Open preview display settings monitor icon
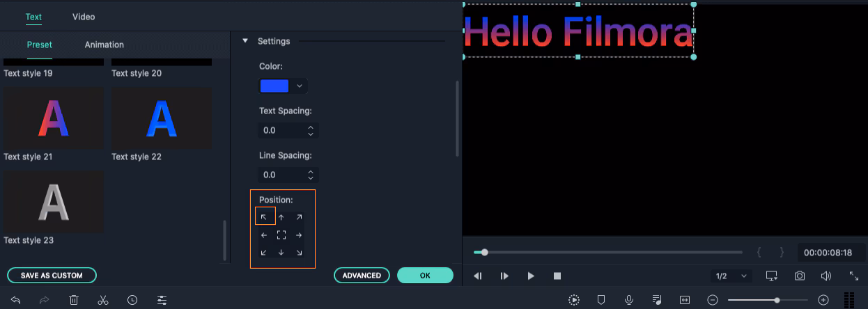868x309 pixels. (771, 276)
